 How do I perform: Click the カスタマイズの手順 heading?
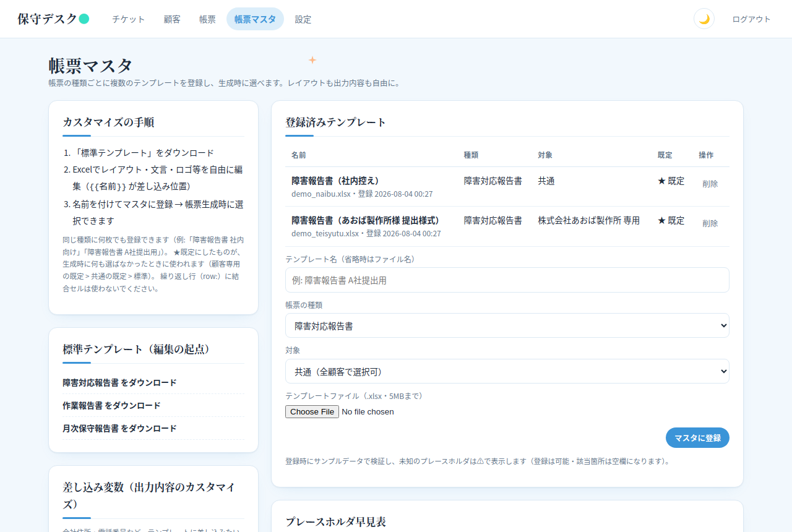pyautogui.click(x=108, y=122)
